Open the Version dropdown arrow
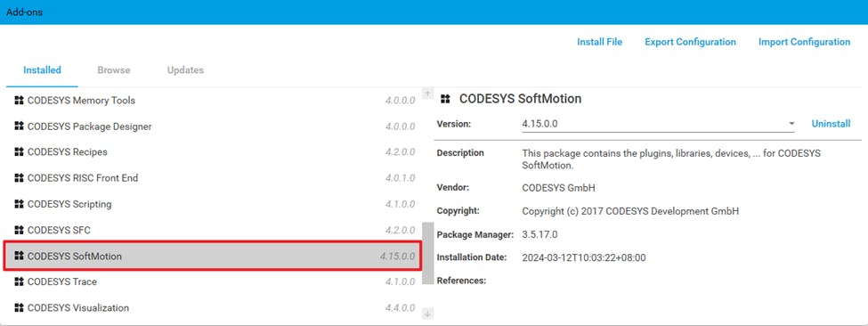Image resolution: width=868 pixels, height=326 pixels. pyautogui.click(x=791, y=124)
